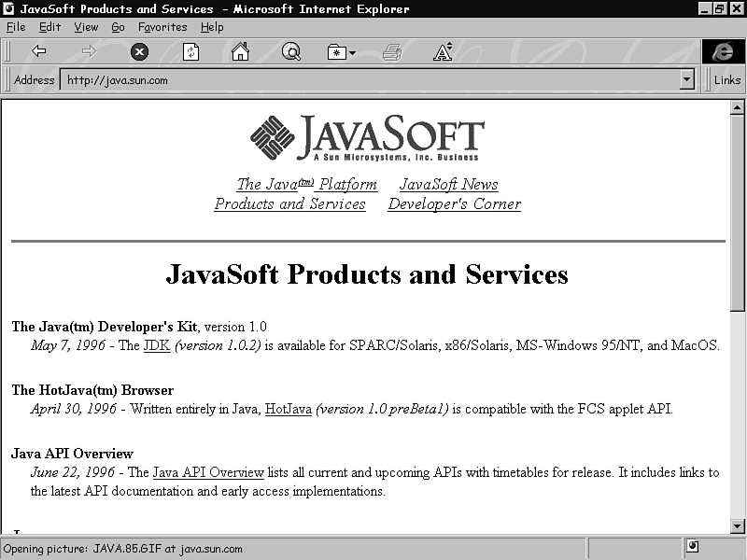Follow The Java(tm) Platform link
The image size is (747, 560).
point(307,184)
